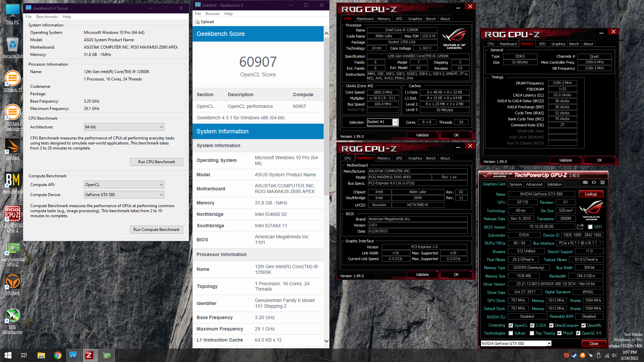Toggle the UEFI checkbox in GPU-Z
The height and width of the screenshot is (362, 644).
click(x=590, y=227)
